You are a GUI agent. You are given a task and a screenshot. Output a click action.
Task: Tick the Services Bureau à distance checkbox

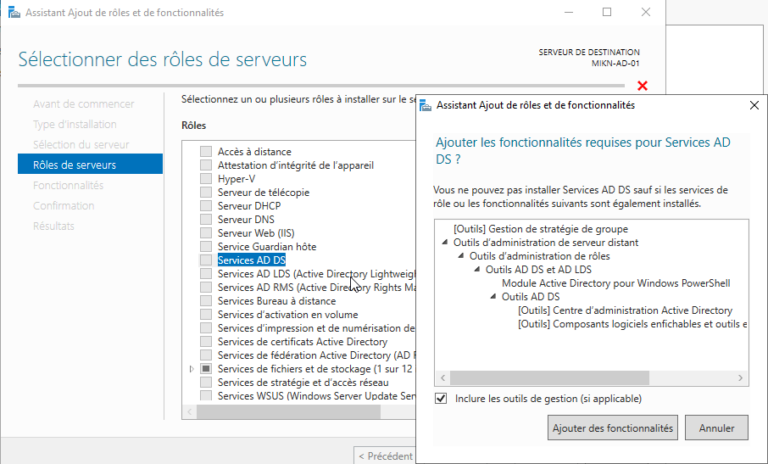pos(206,301)
